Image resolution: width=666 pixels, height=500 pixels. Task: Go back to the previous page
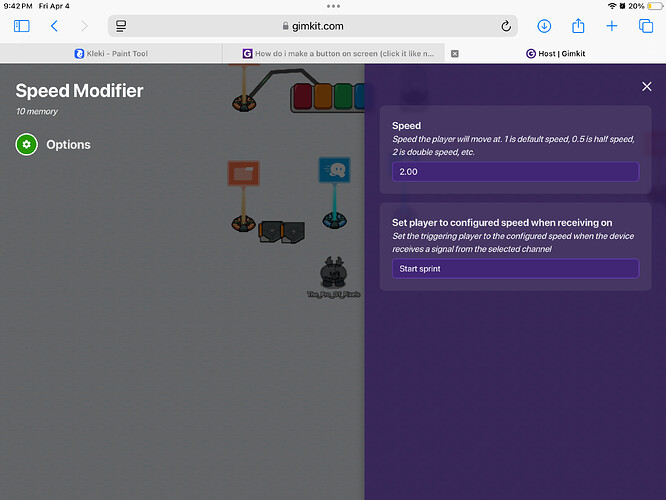[x=54, y=26]
